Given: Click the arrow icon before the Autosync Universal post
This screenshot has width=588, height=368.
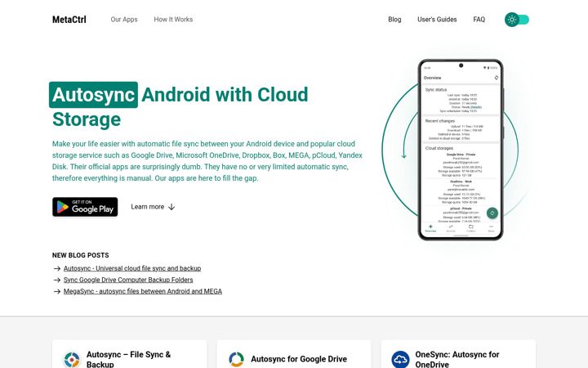Looking at the screenshot, I should [x=57, y=268].
